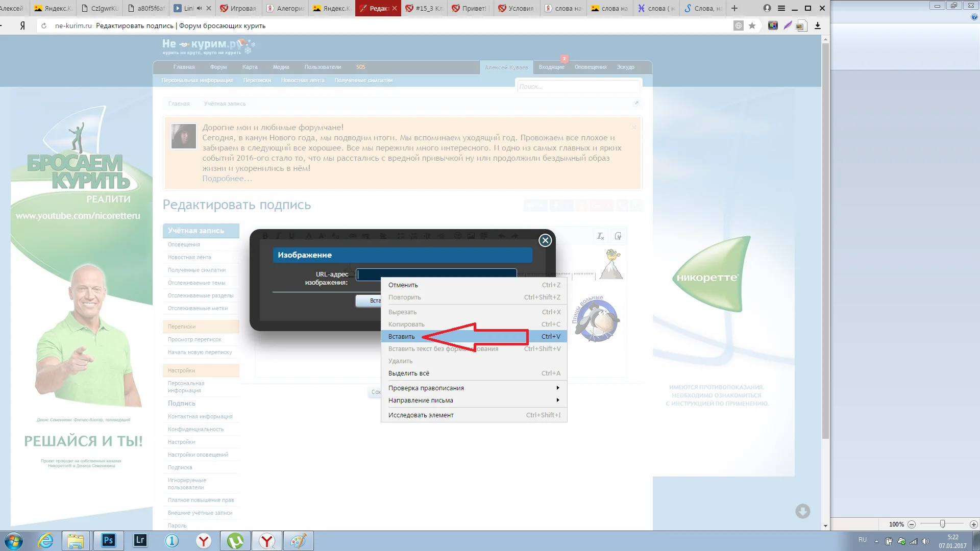Screen dimensions: 980x551
Task: Open Photoshop from the taskbar
Action: pos(108,540)
